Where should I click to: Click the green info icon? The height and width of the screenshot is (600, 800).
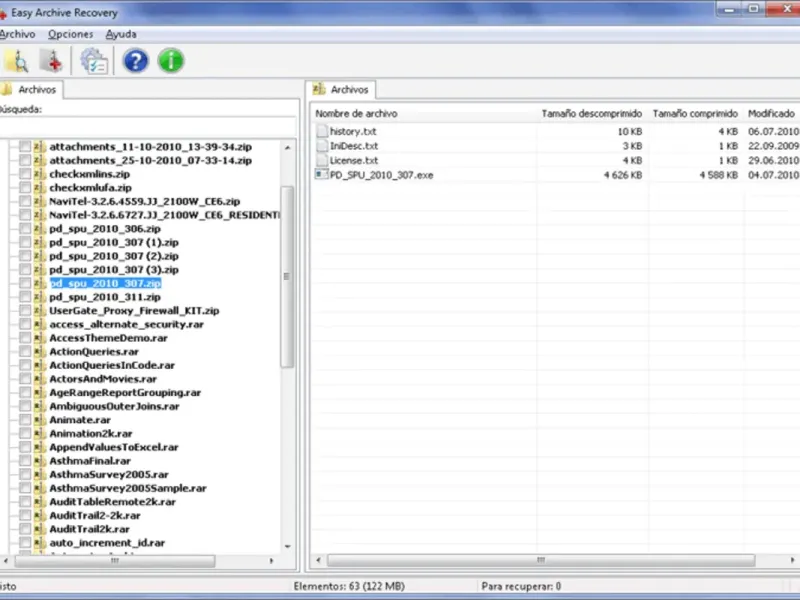click(x=171, y=61)
